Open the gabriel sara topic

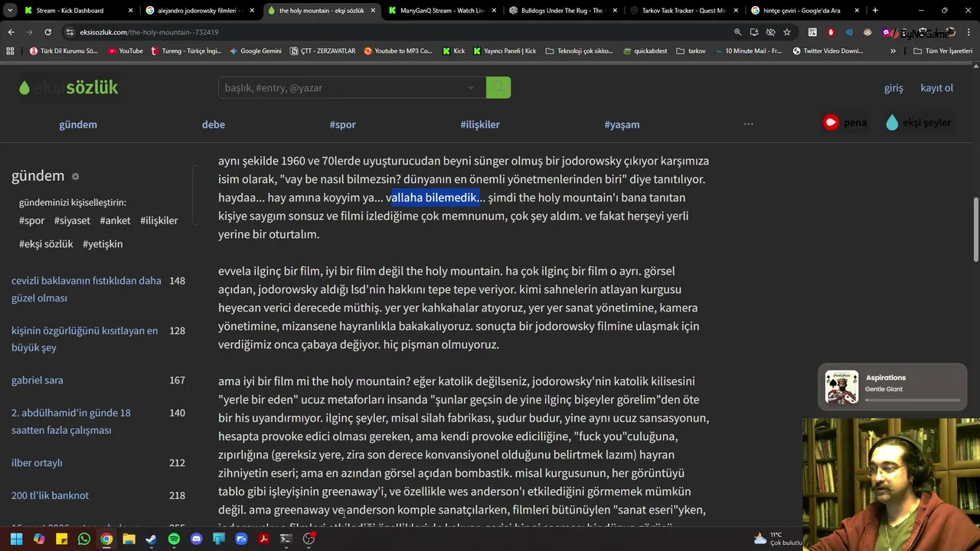point(38,380)
